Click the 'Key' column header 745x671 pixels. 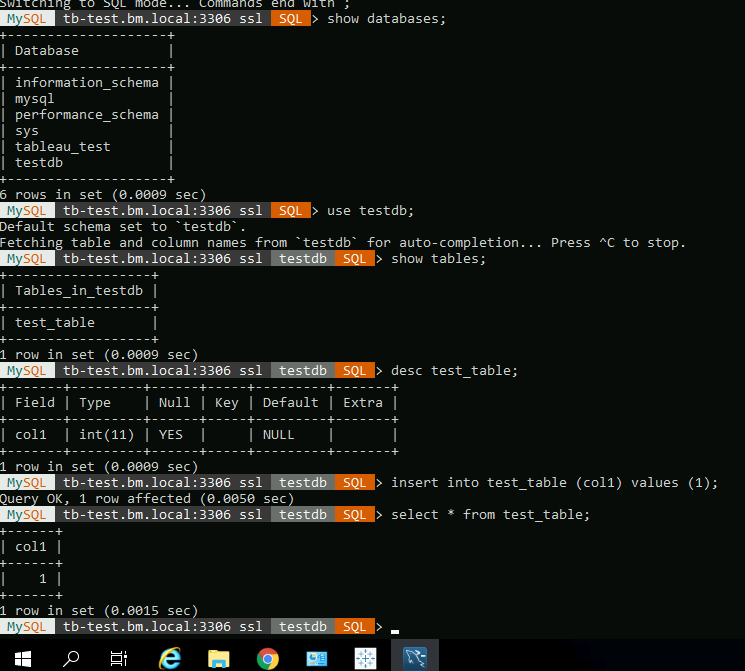pos(226,403)
